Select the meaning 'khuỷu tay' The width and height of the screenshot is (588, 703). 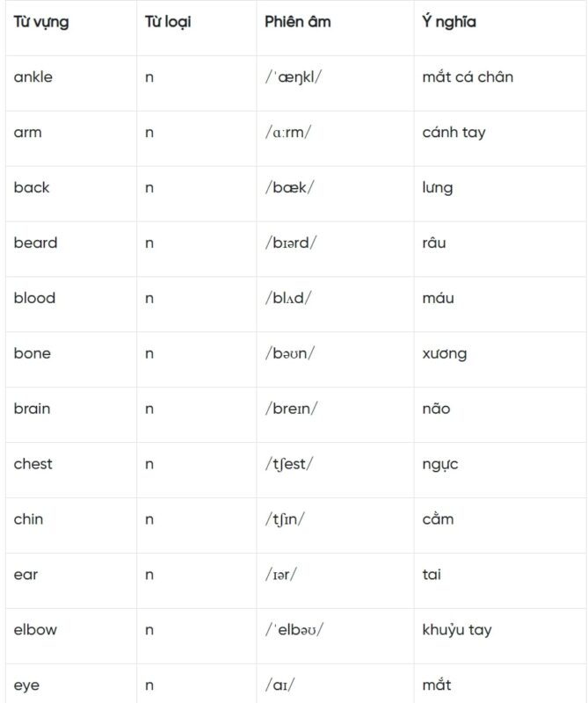point(457,631)
